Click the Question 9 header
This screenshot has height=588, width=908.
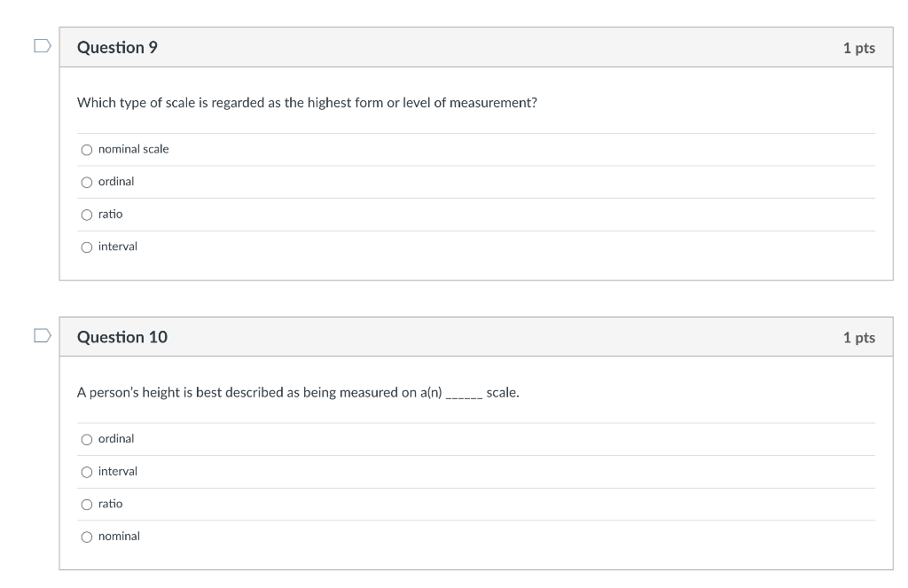click(x=118, y=47)
